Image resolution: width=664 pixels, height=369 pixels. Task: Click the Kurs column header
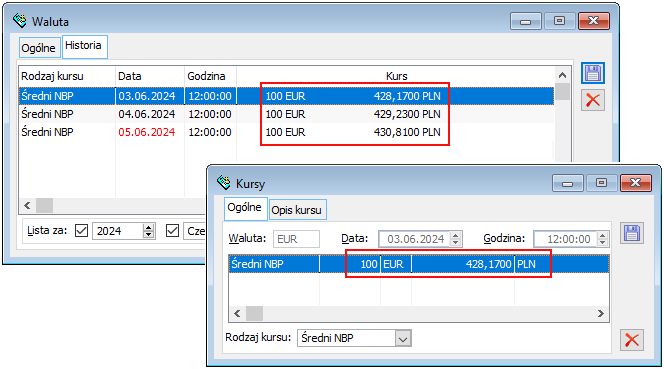point(396,76)
